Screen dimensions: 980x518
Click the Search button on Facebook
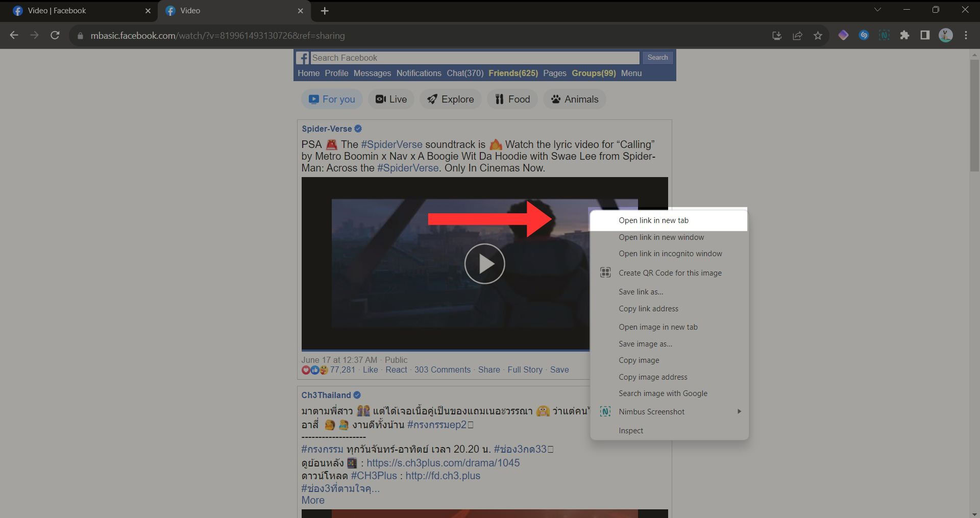coord(657,58)
